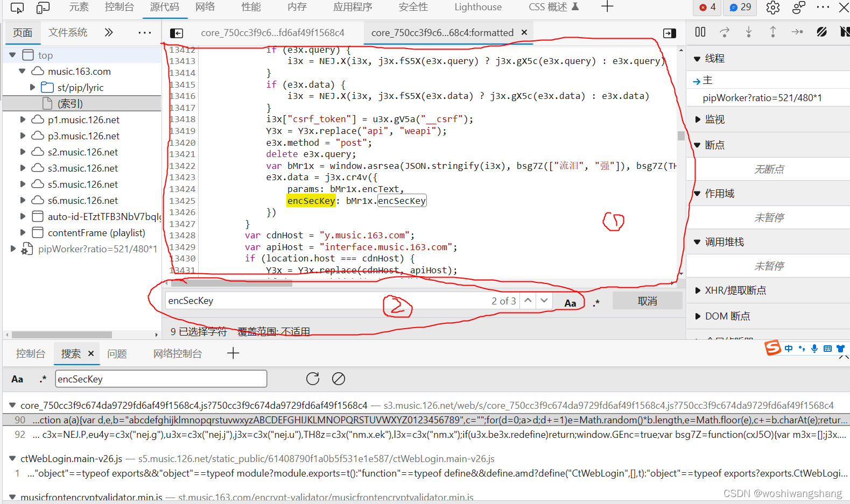
Task: Click the inspect element picker icon
Action: pyautogui.click(x=17, y=8)
